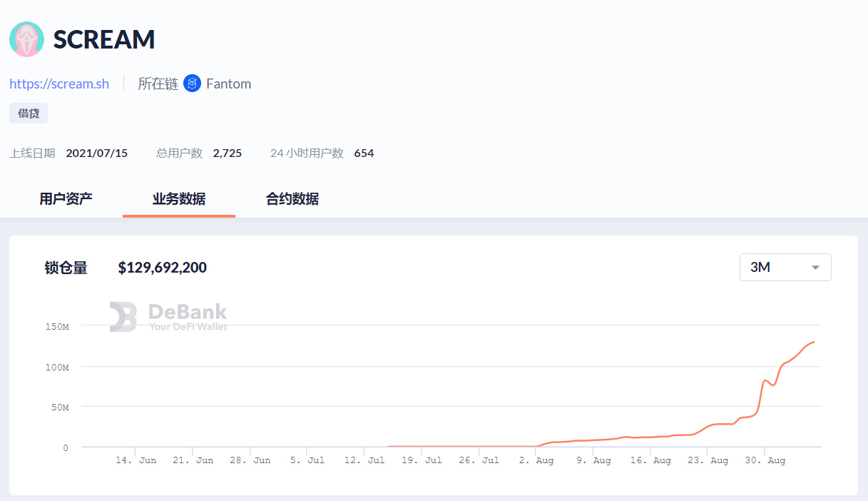The width and height of the screenshot is (868, 501).
Task: Click the 总用户数 label
Action: pyautogui.click(x=179, y=153)
